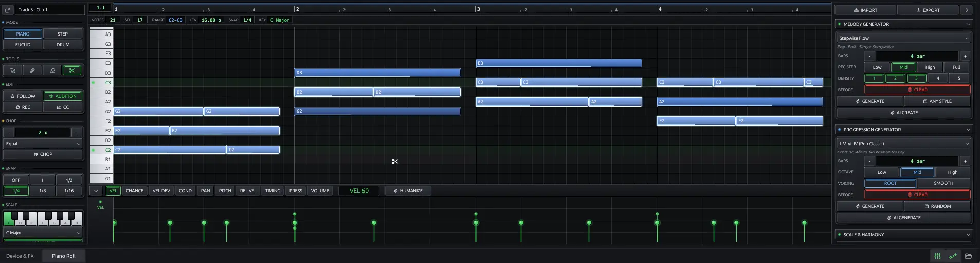Image resolution: width=980 pixels, height=263 pixels.
Task: Turn snap OFF
Action: pos(16,180)
